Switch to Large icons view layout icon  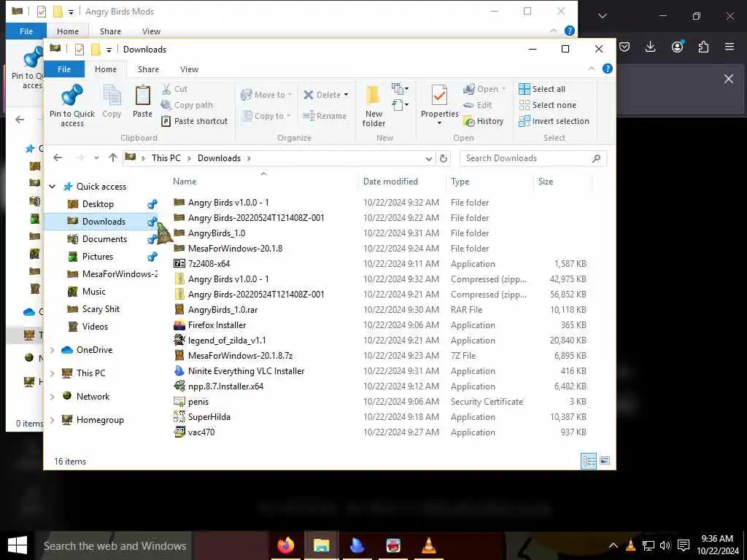click(x=605, y=461)
